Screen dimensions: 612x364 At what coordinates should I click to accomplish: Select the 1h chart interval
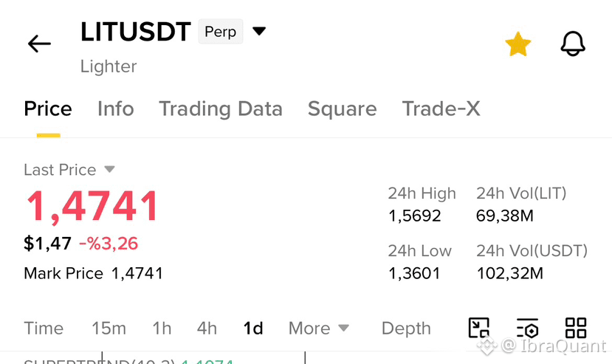coord(162,328)
